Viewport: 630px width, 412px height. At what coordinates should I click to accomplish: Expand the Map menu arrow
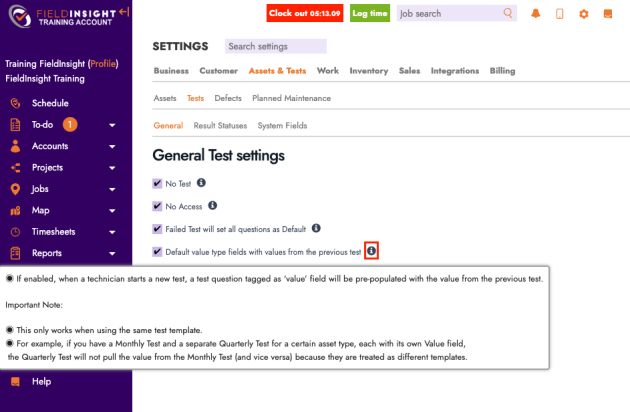(x=112, y=211)
